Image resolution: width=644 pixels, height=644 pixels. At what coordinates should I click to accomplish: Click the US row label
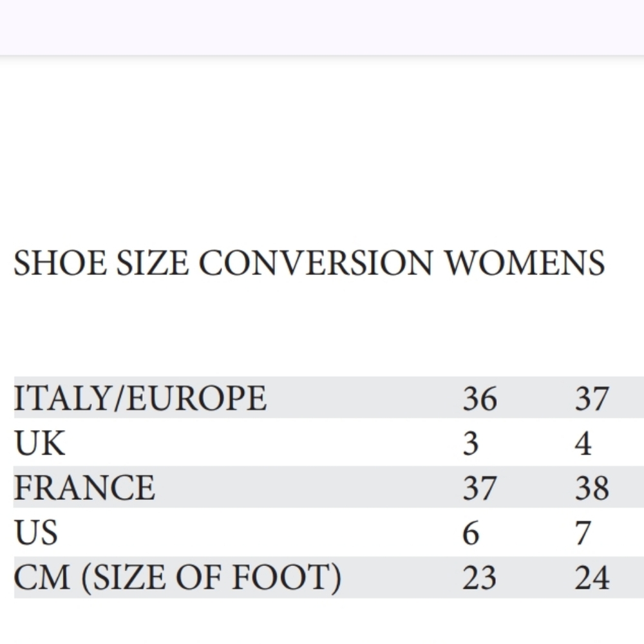35,533
